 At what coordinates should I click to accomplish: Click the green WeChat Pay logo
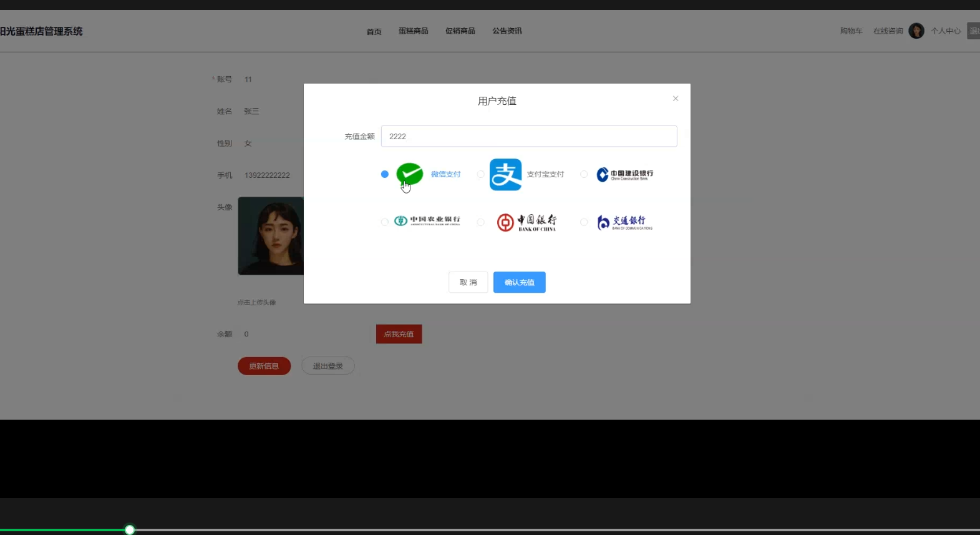pos(409,174)
